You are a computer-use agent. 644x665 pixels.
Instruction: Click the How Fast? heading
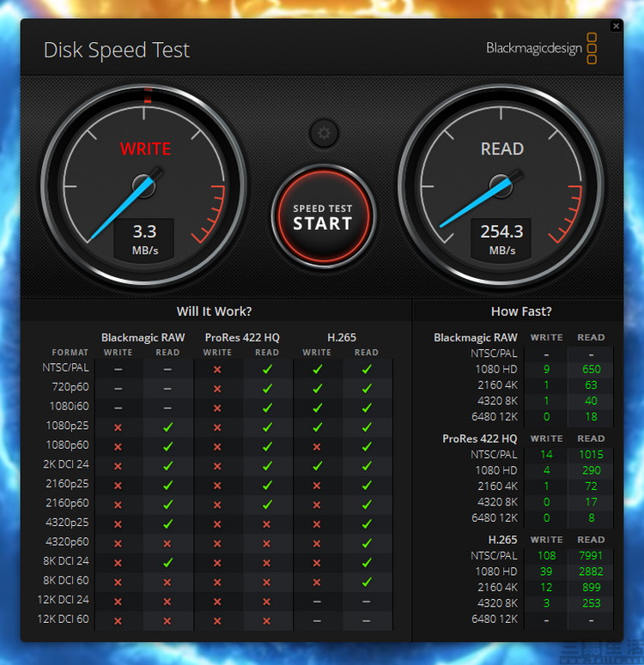pyautogui.click(x=521, y=311)
